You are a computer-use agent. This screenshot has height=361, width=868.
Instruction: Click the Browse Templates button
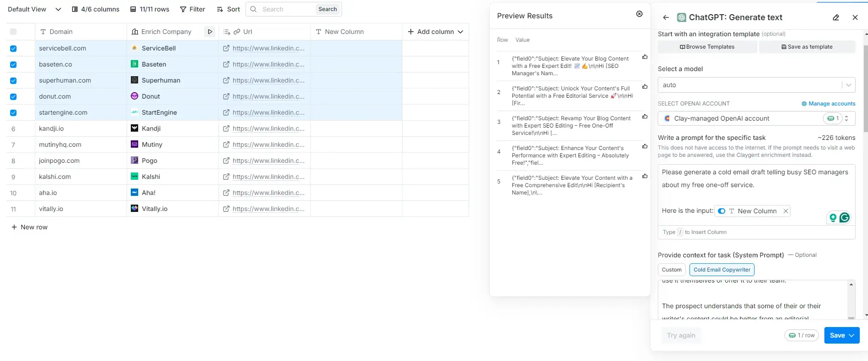707,47
